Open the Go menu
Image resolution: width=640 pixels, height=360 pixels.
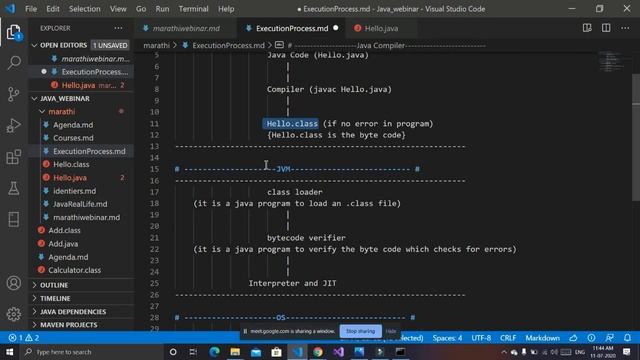pyautogui.click(x=141, y=9)
